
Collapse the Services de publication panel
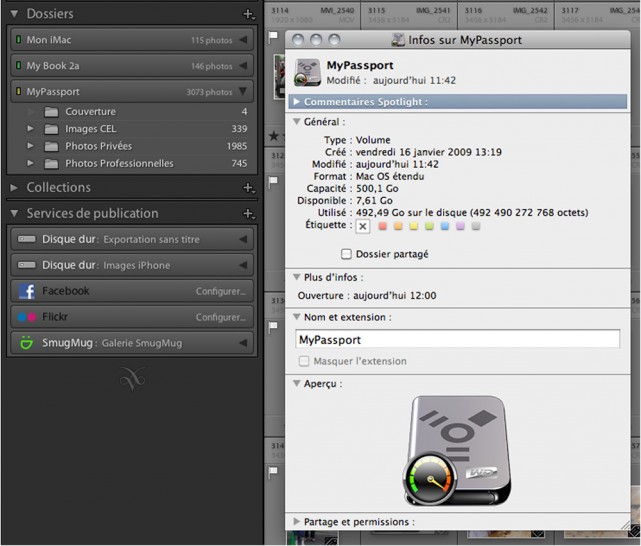pyautogui.click(x=14, y=213)
